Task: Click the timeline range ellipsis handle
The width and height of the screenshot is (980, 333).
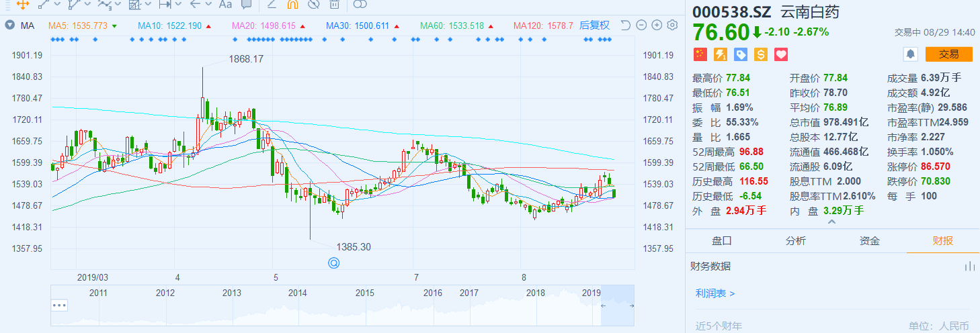Action: pyautogui.click(x=59, y=305)
